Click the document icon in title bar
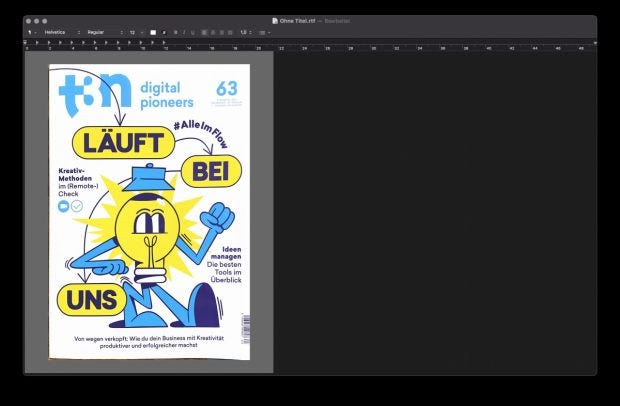This screenshot has width=620, height=406. pyautogui.click(x=275, y=20)
